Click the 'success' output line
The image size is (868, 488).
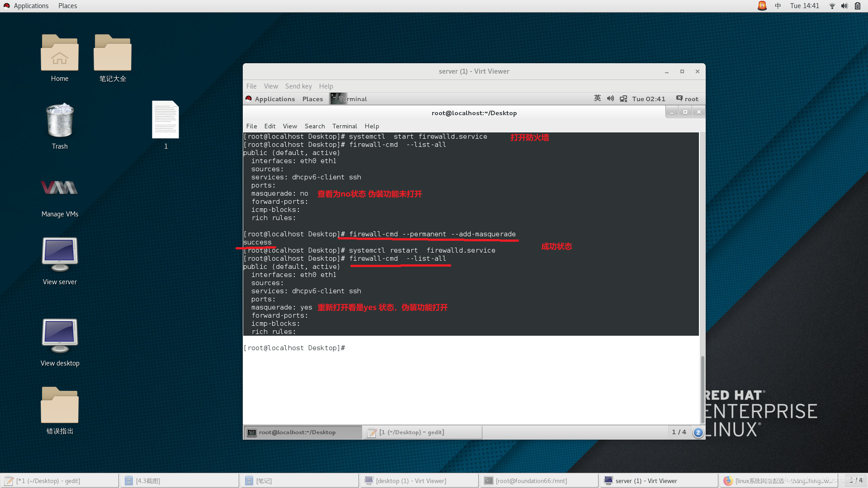point(257,242)
